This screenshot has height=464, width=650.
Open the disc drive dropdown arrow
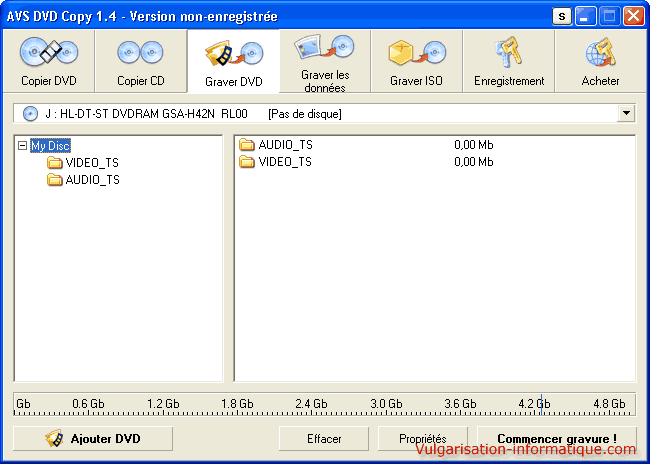point(626,113)
